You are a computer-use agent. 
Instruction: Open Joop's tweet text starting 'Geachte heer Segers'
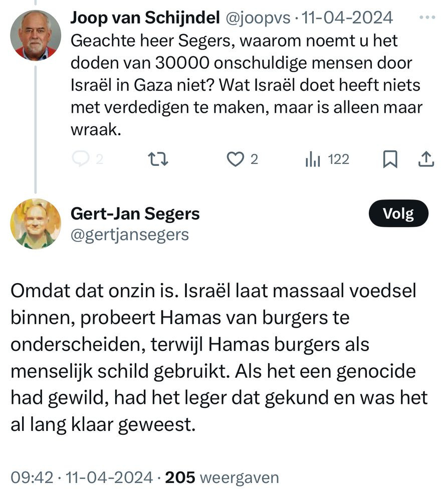point(247,85)
